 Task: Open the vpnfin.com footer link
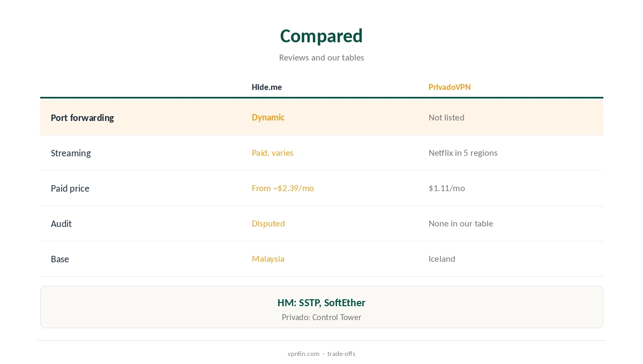point(303,353)
